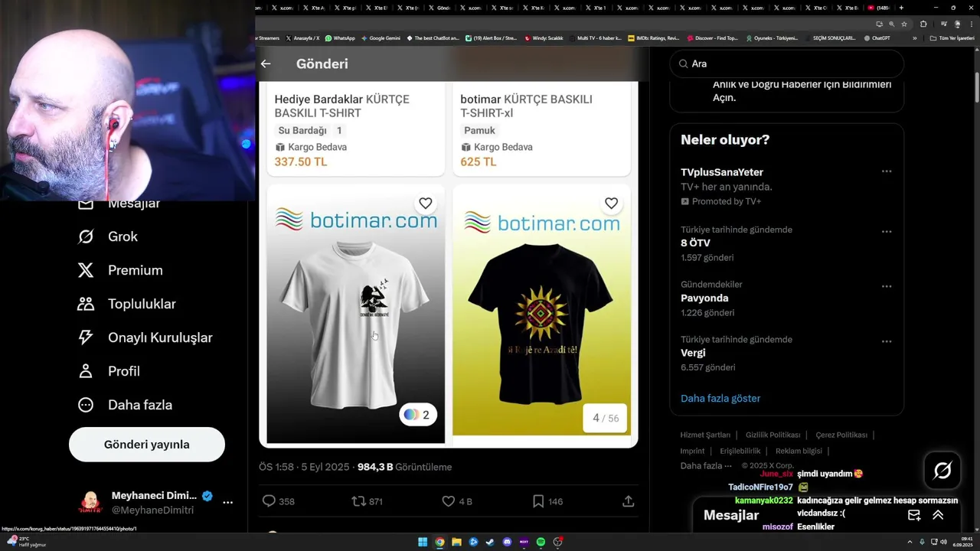The height and width of the screenshot is (551, 980).
Task: Click the Gönderi yayınla button
Action: tap(147, 445)
